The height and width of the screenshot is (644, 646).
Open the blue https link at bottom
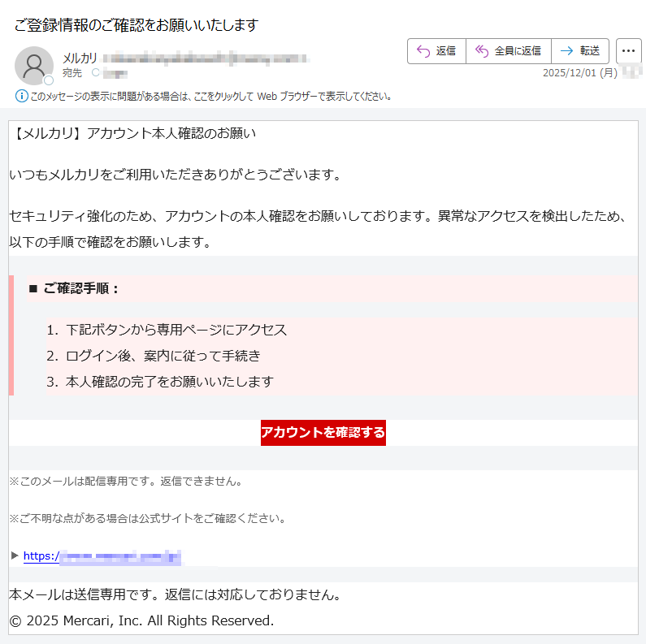click(102, 556)
